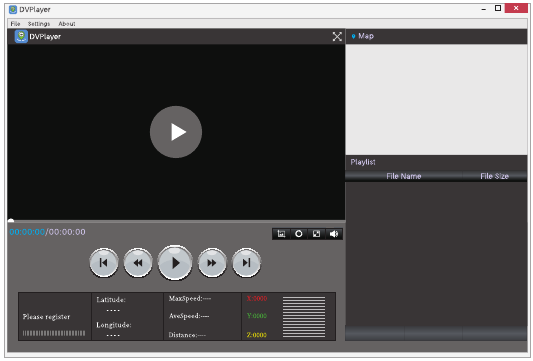533x361 pixels.
Task: Toggle fullscreen using the expand icon
Action: [x=337, y=37]
